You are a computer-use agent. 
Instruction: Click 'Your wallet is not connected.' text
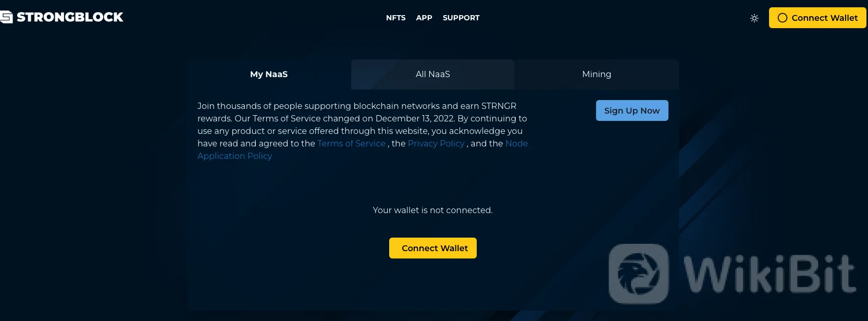[x=433, y=210]
